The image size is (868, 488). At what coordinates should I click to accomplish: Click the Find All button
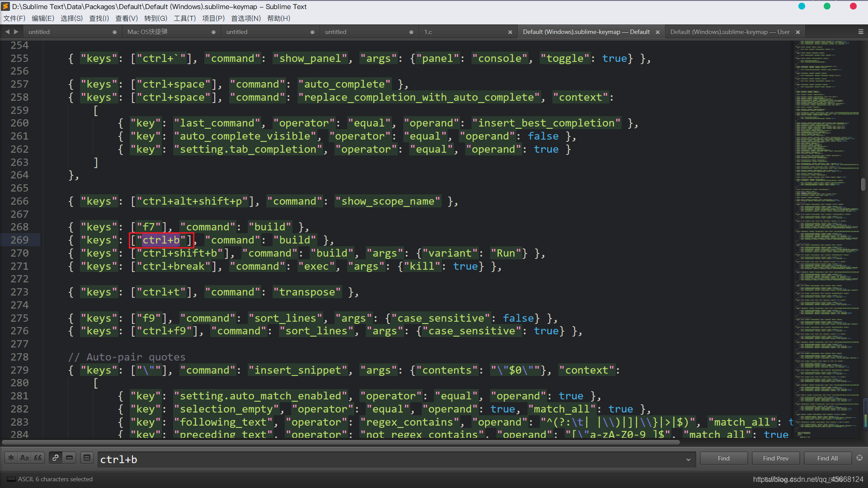point(827,458)
